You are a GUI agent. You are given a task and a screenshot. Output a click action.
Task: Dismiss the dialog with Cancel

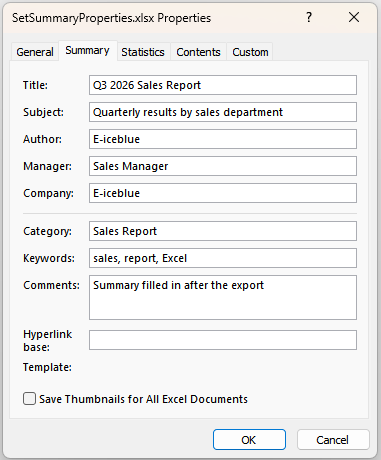coord(333,440)
